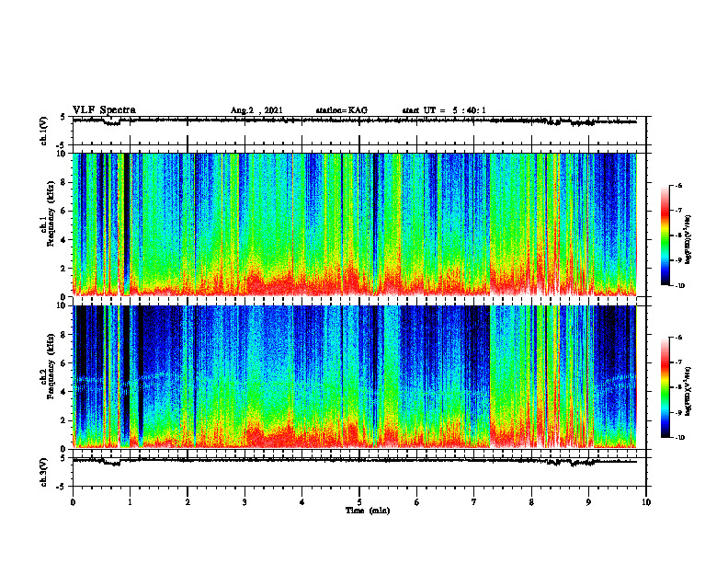Click the 'start UT = 5 : 40: 1' label
Screen dimensions: 728x563
tap(444, 110)
